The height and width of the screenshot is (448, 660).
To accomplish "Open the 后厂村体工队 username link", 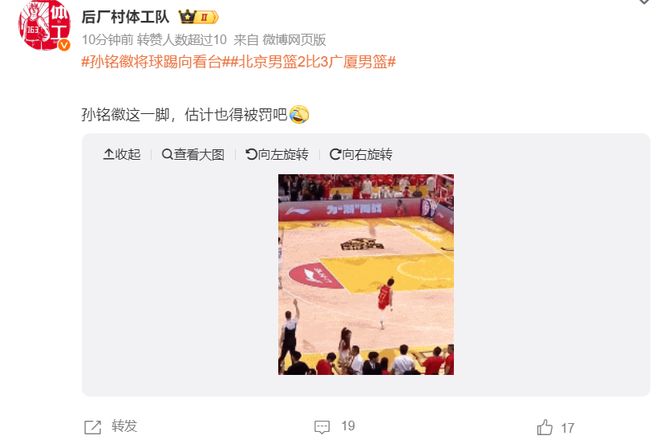I will (125, 17).
